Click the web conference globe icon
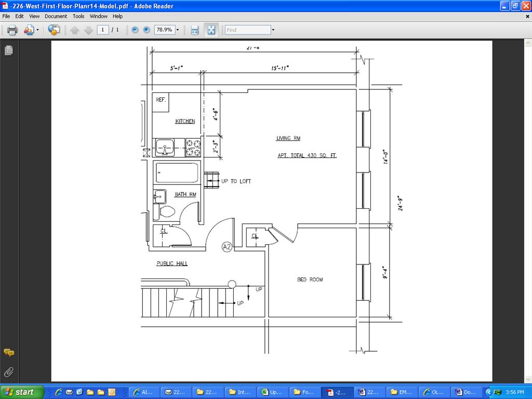 [54, 30]
